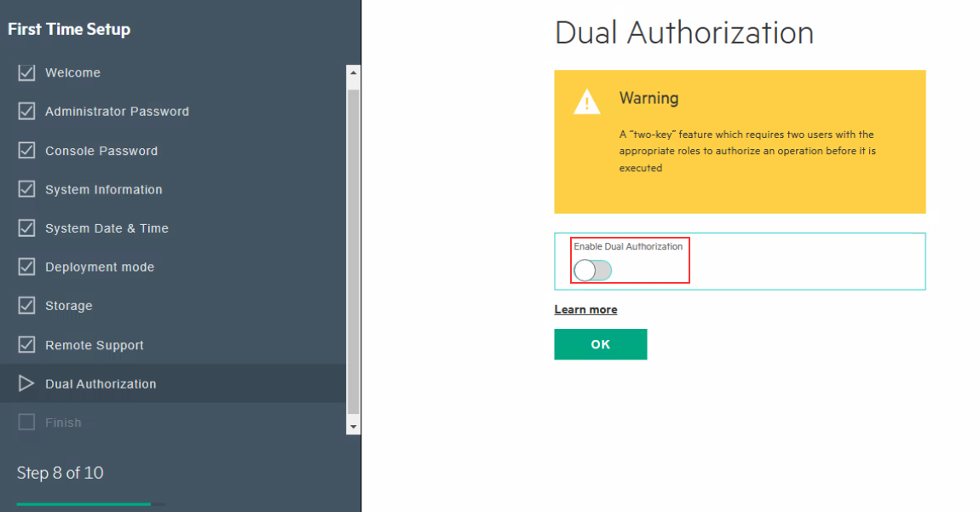Go to the Remote Support step
The height and width of the screenshot is (512, 980).
pos(95,345)
